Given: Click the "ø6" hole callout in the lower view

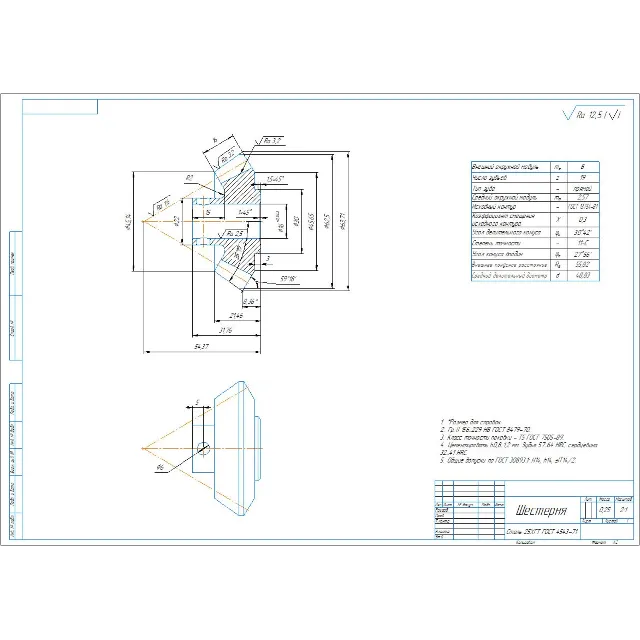Looking at the screenshot, I should click(160, 468).
